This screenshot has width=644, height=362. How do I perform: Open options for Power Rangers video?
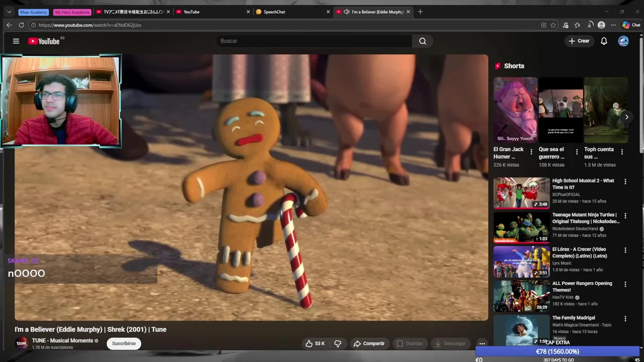(625, 285)
